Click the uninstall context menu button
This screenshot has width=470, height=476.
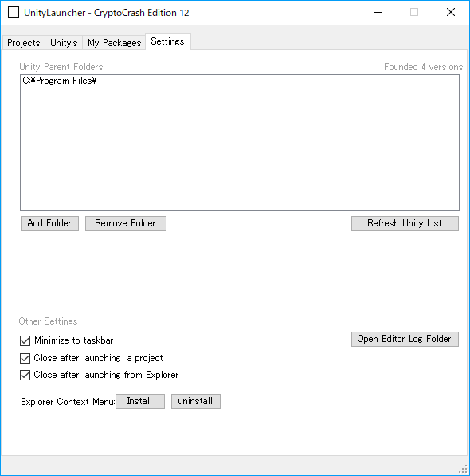coord(196,401)
